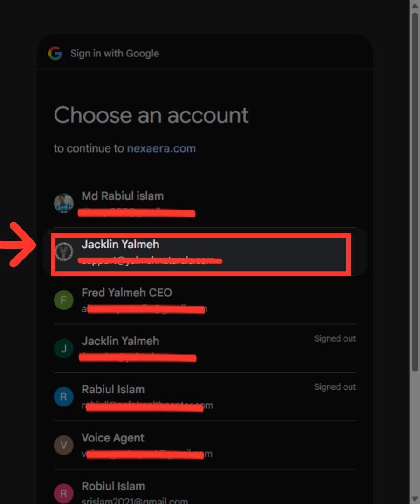The image size is (420, 504).
Task: Click the round logo avatar of Jacklin Yalmeh
Action: [x=64, y=252]
